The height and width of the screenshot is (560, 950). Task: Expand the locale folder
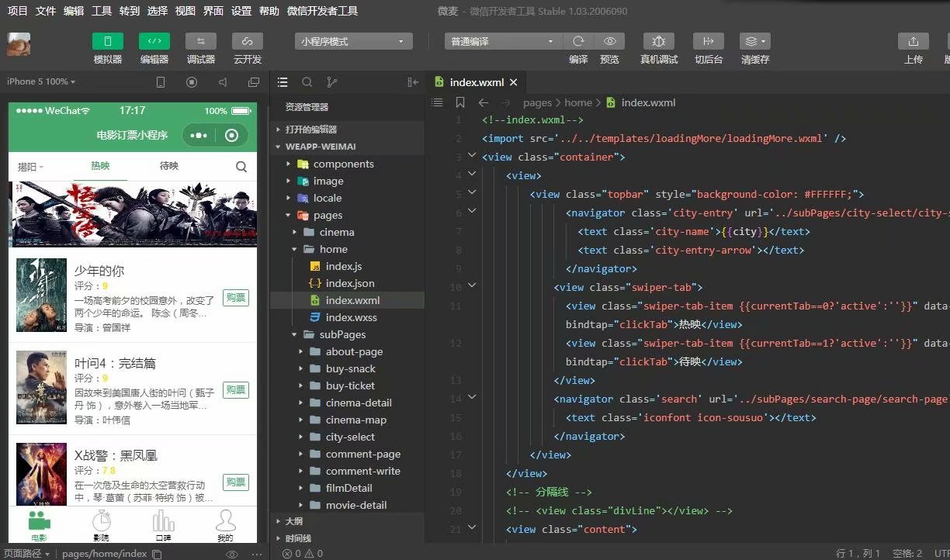347,198
